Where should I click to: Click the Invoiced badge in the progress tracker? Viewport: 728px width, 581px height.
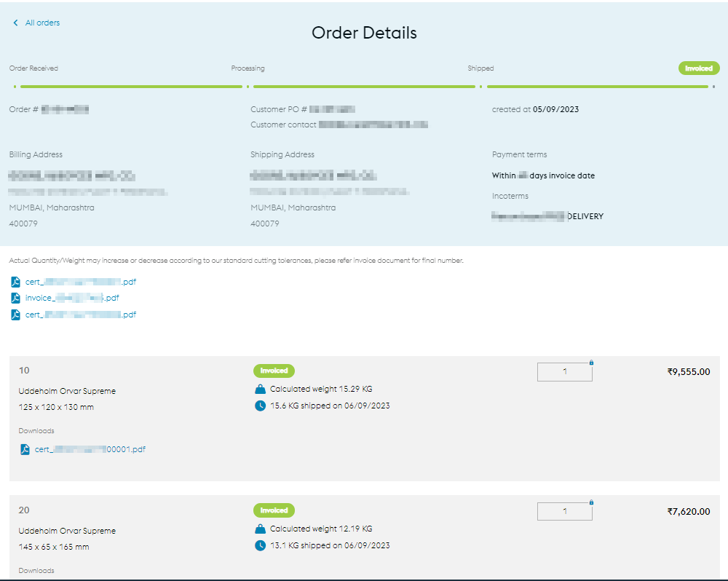699,68
